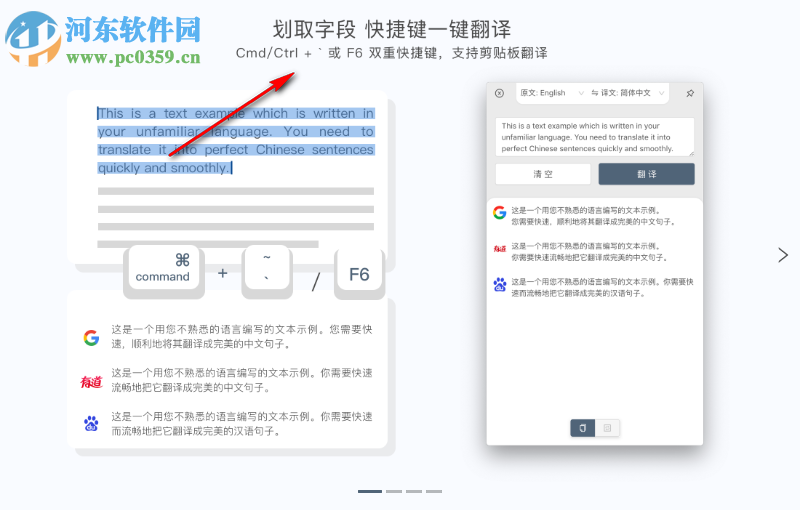This screenshot has width=800, height=510.
Task: Open the 原文: English source language dropdown
Action: 552,93
